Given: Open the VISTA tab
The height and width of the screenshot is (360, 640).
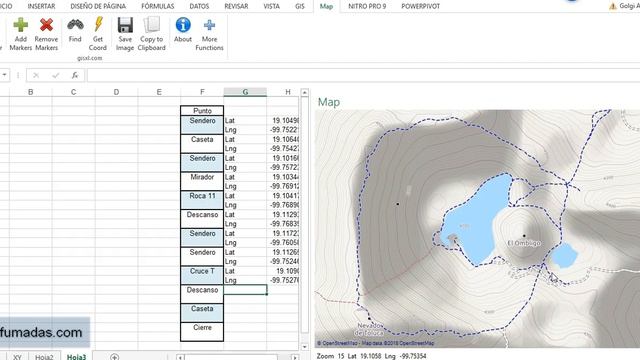Looking at the screenshot, I should (x=271, y=6).
